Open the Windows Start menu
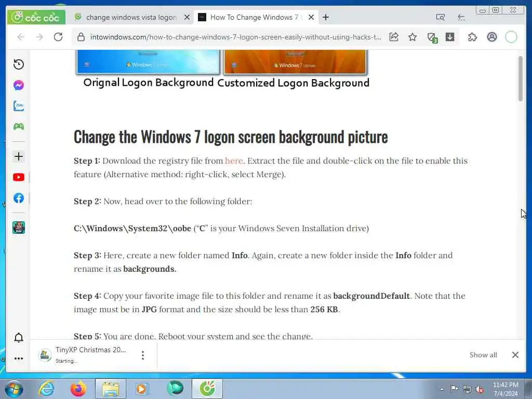The image size is (532, 399). click(14, 389)
